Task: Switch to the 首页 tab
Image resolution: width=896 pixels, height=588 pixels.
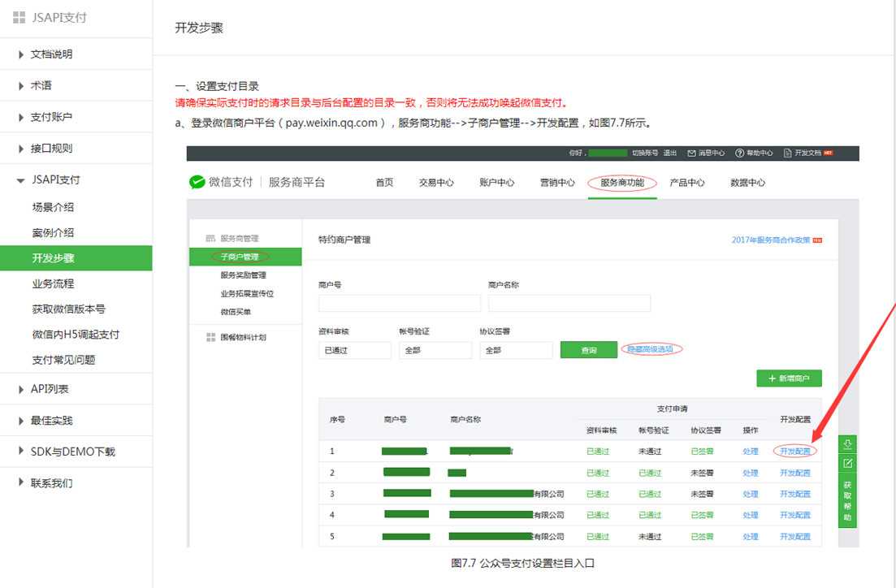Action: pyautogui.click(x=384, y=182)
